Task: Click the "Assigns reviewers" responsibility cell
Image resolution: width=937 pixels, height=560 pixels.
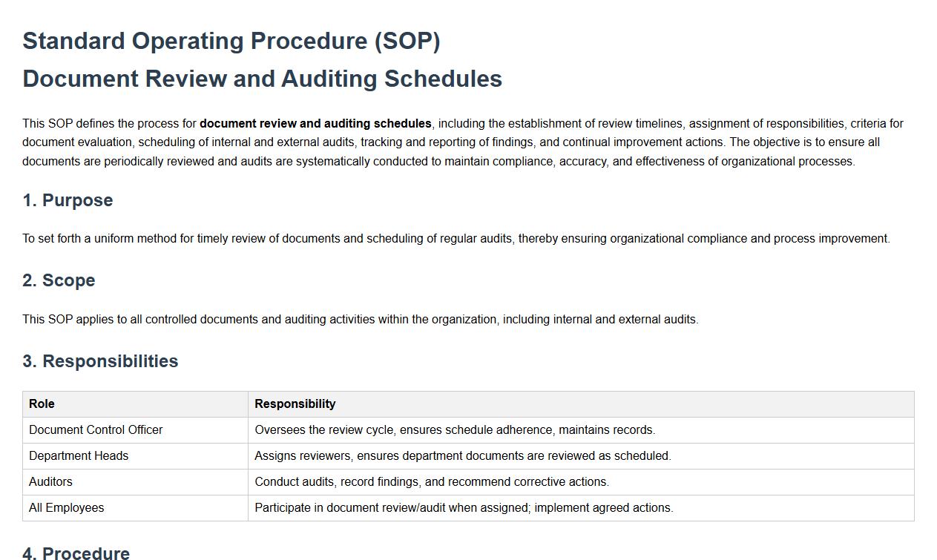Action: click(462, 456)
